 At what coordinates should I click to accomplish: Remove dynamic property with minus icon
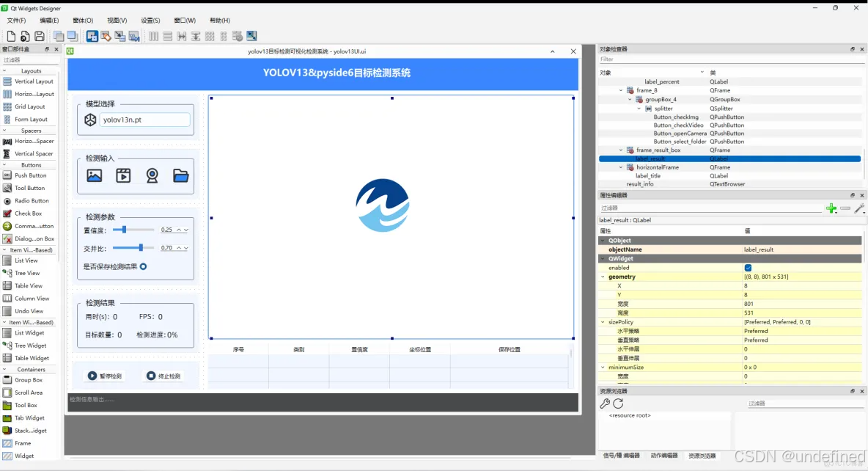pos(845,208)
